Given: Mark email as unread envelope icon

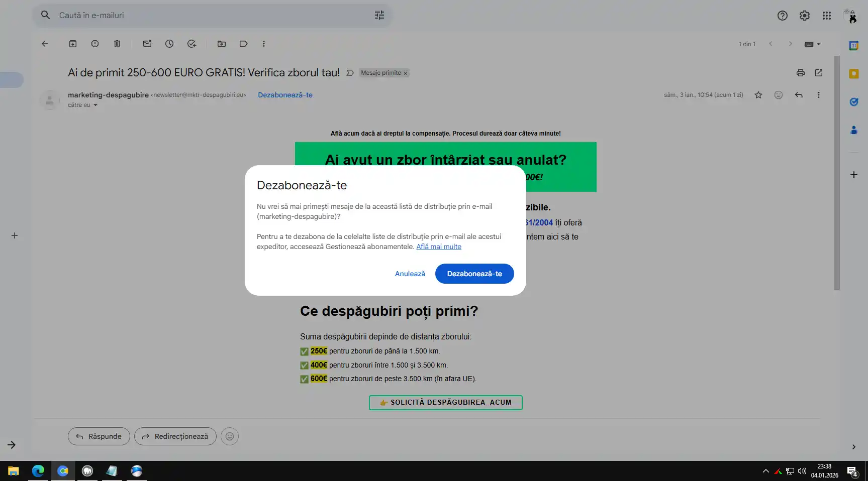Looking at the screenshot, I should pos(147,44).
